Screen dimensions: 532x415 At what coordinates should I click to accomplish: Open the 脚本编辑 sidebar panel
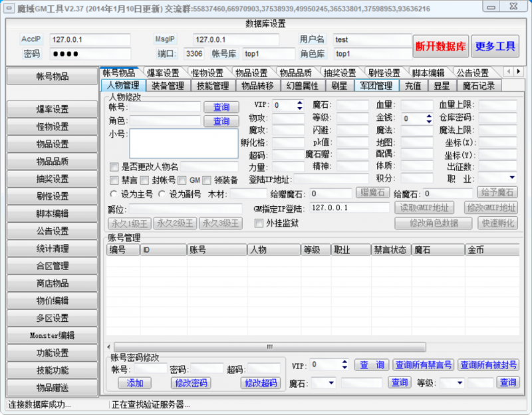click(x=52, y=213)
